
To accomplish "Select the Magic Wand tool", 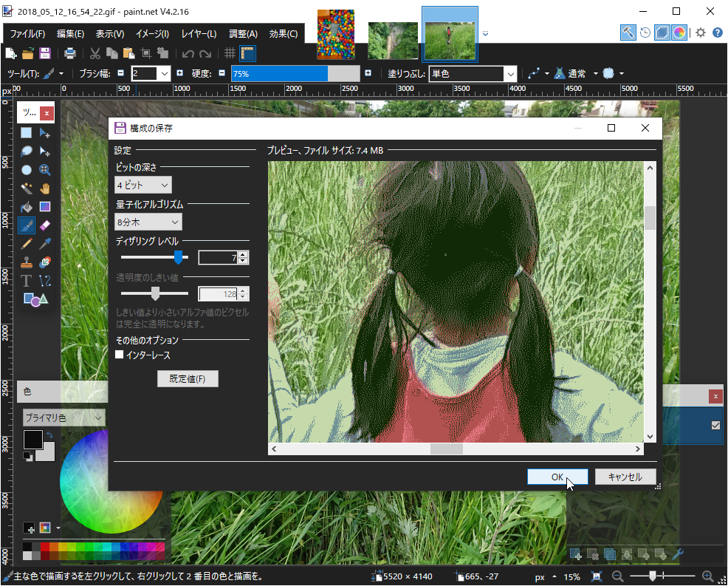I will pos(26,188).
